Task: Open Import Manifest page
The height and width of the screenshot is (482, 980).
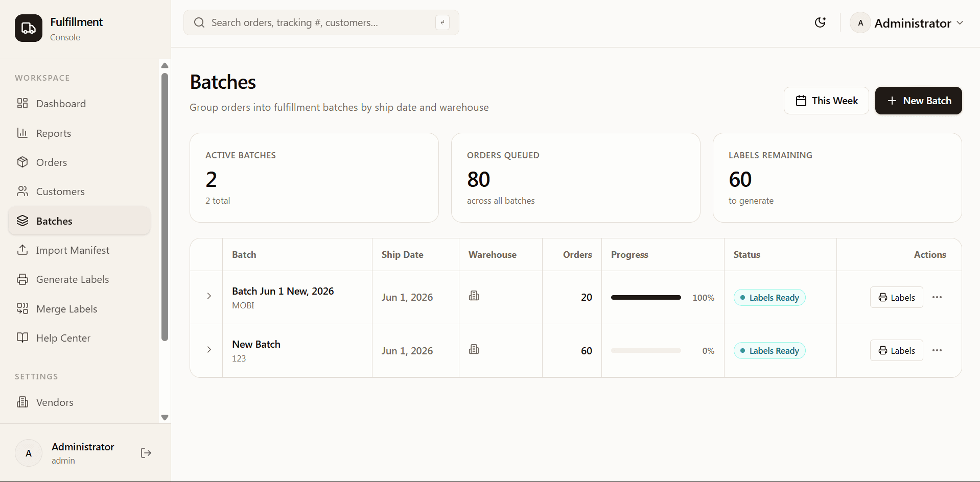Action: pyautogui.click(x=79, y=250)
